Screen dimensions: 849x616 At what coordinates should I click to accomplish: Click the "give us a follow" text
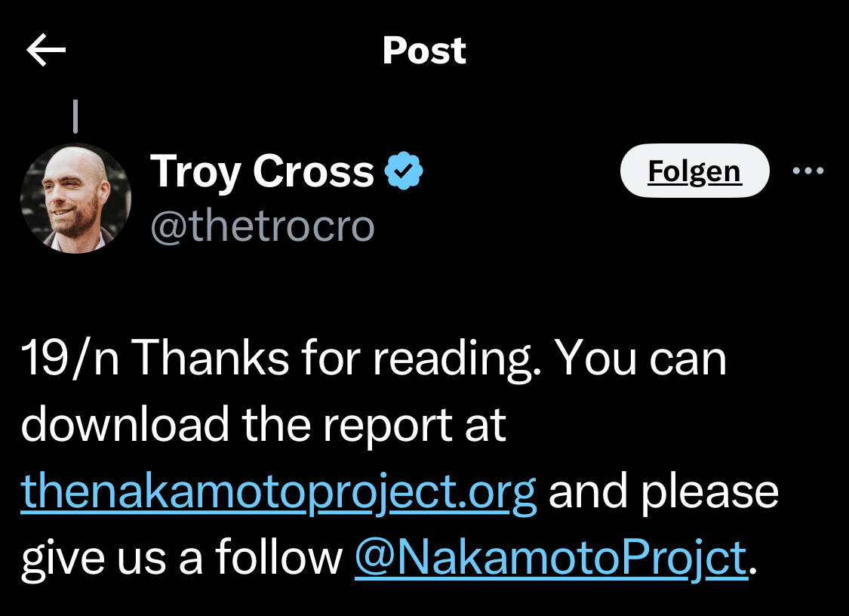pyautogui.click(x=182, y=558)
